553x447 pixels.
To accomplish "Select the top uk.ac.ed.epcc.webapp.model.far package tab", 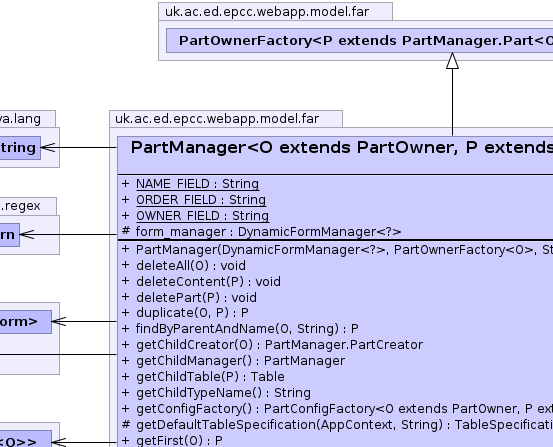I will (275, 12).
